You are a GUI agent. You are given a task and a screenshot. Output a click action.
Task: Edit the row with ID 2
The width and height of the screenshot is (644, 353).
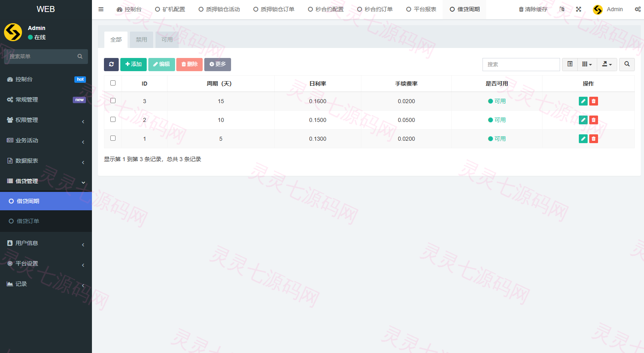583,120
